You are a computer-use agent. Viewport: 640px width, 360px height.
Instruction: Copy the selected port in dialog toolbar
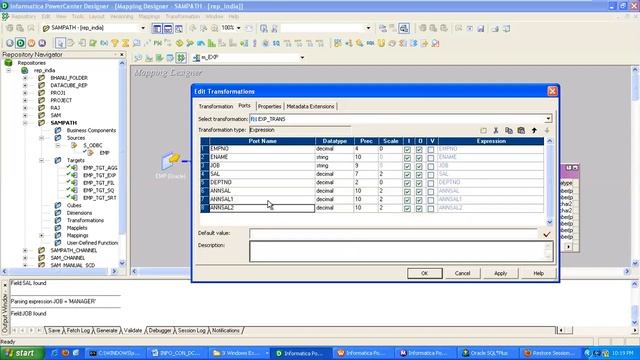[509, 131]
